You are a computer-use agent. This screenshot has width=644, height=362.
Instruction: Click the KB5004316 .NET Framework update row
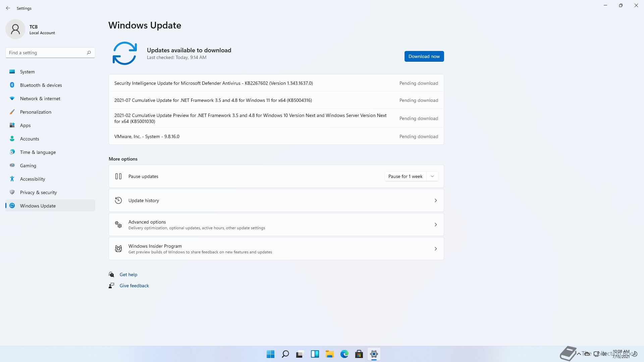coord(276,100)
